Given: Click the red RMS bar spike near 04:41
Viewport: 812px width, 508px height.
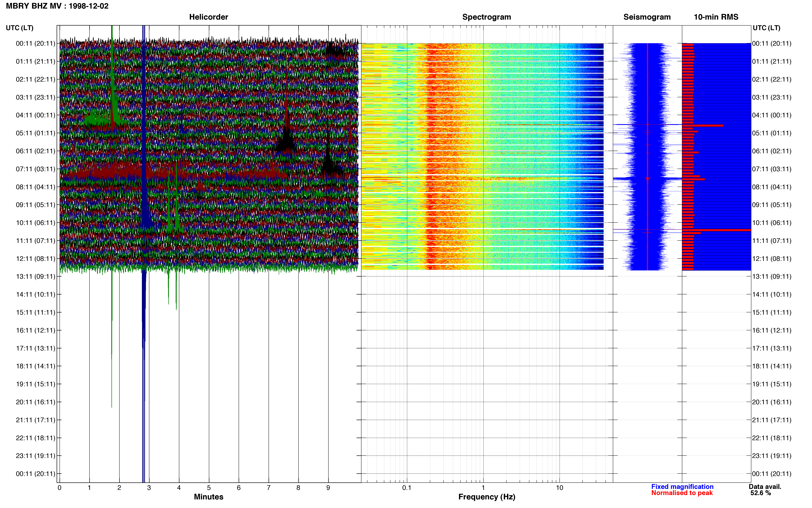Looking at the screenshot, I should click(x=702, y=126).
